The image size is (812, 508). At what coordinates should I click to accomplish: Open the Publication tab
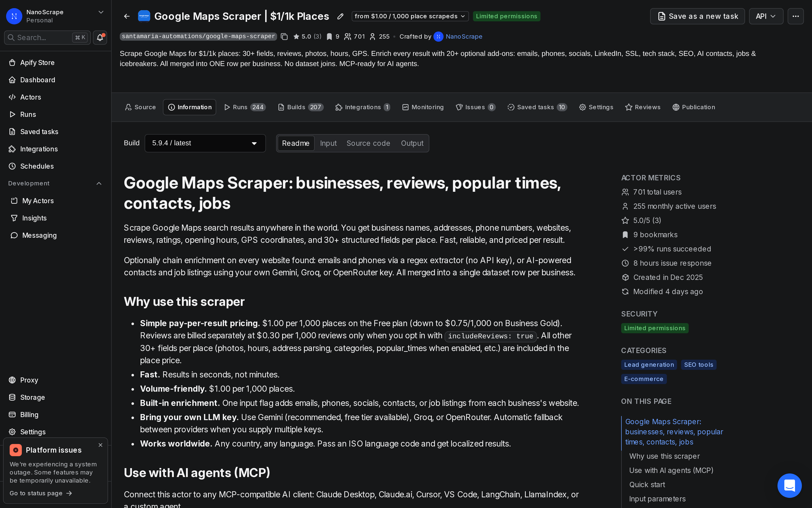[x=693, y=107]
